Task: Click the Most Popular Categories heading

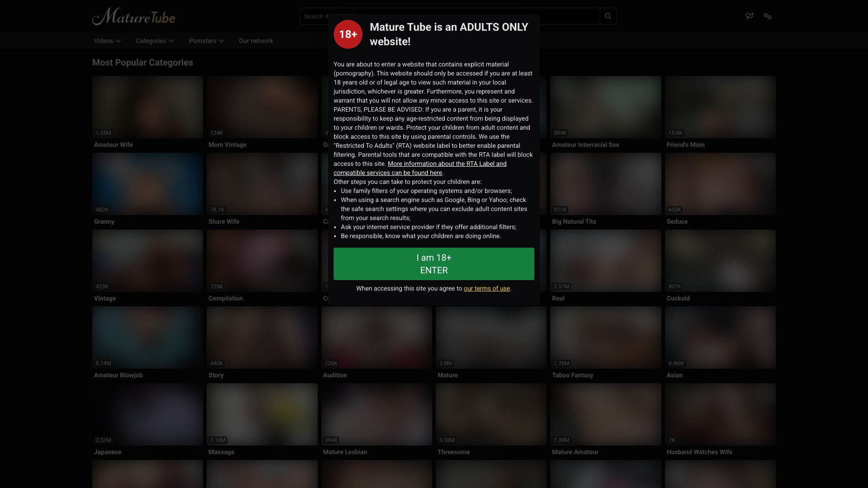Action: click(142, 63)
